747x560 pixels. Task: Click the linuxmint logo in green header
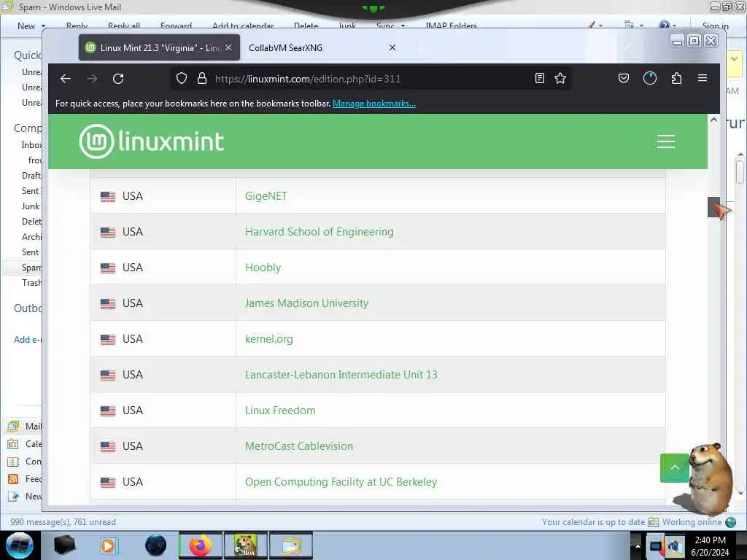click(x=152, y=141)
